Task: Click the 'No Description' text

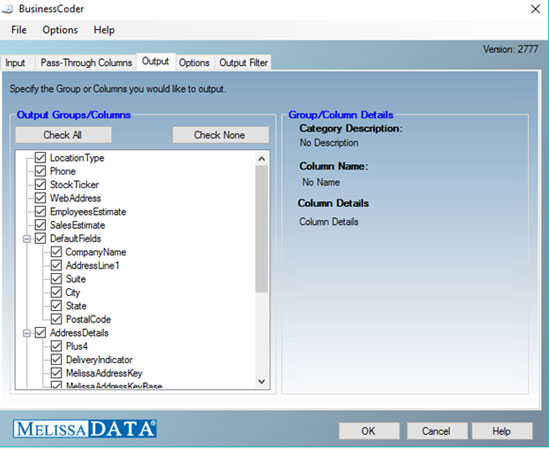Action: point(329,143)
